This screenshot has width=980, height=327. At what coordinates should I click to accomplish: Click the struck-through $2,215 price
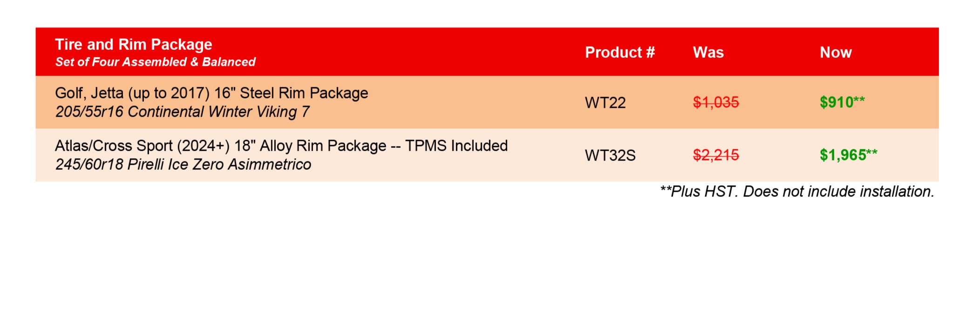coord(715,155)
